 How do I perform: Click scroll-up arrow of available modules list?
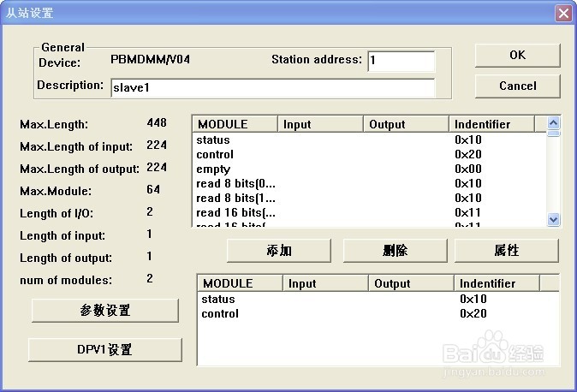point(553,122)
